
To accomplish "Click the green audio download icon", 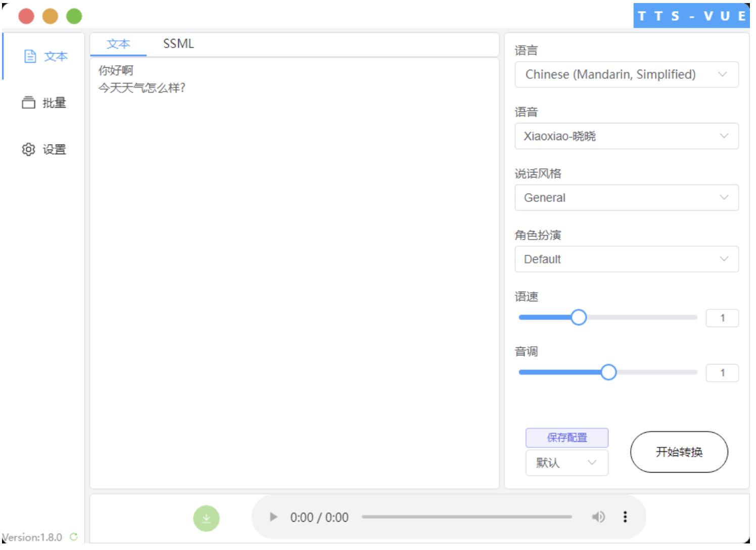I will pyautogui.click(x=207, y=517).
